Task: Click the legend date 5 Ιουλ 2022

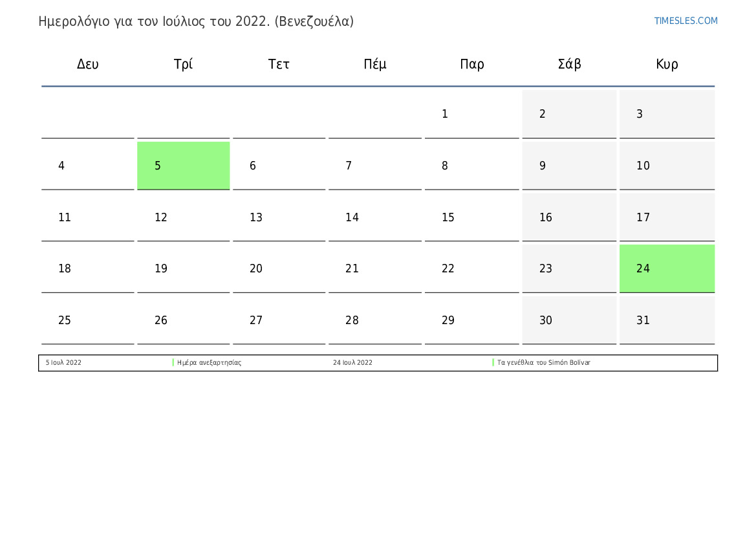Action: point(63,362)
